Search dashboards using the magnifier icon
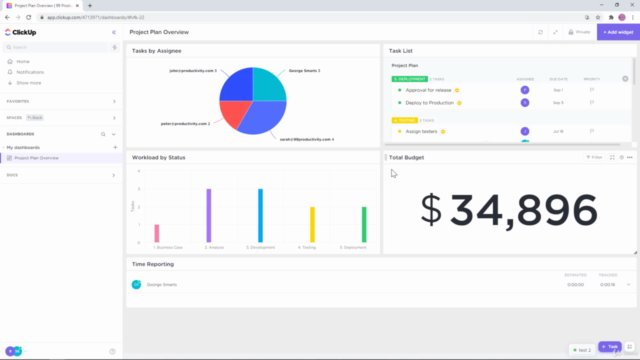 pos(103,134)
